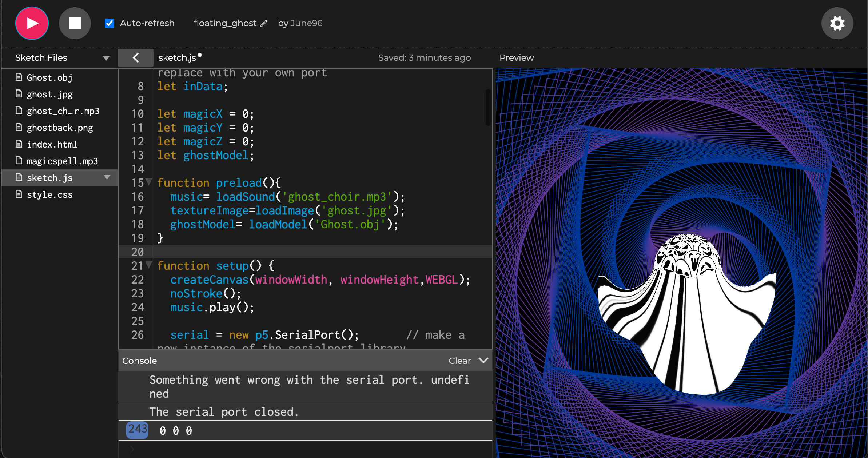Click 'Something went wrong' console message
Screen dimensions: 868x458
309,386
